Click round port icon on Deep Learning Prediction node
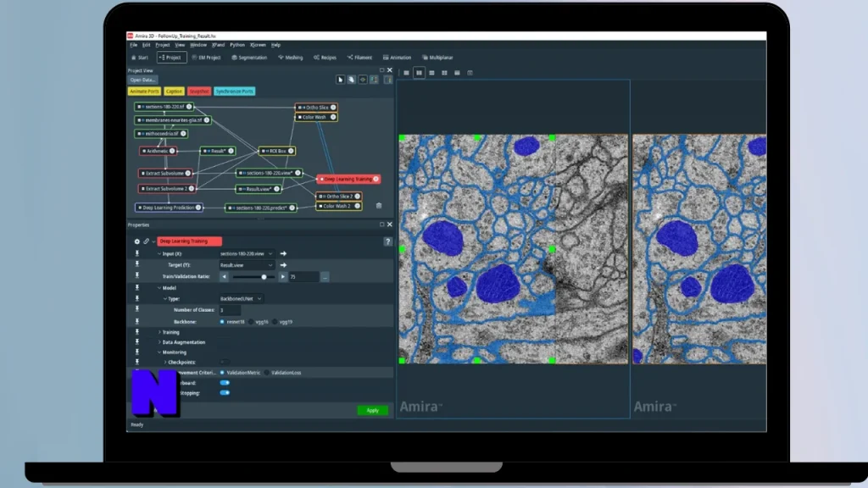 [x=198, y=208]
